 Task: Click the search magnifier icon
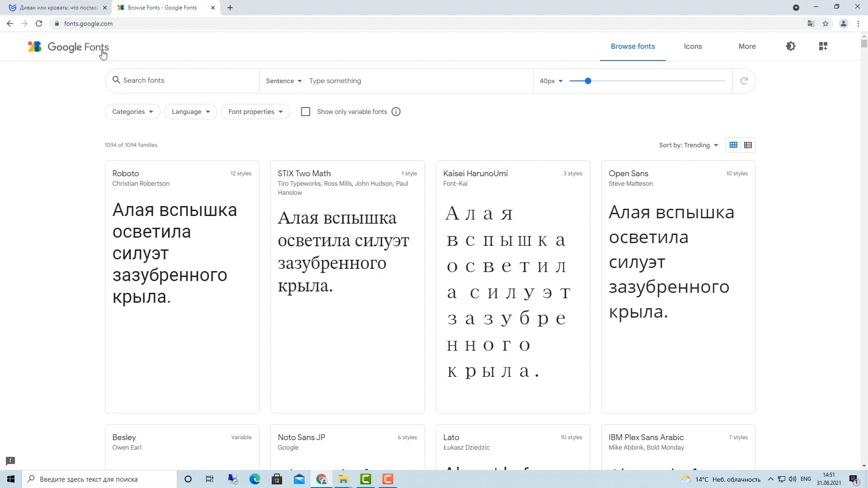pos(116,80)
